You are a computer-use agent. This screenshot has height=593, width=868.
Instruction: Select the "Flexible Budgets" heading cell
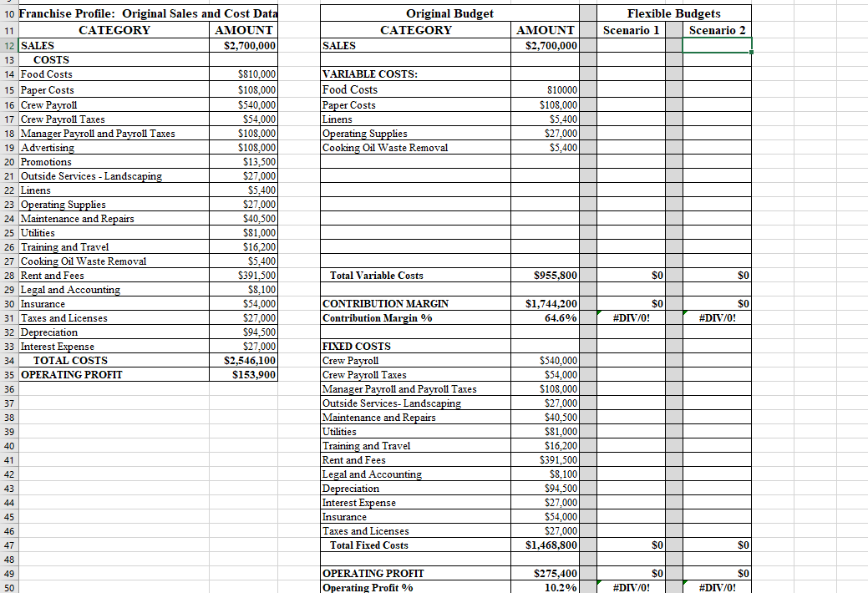(673, 13)
